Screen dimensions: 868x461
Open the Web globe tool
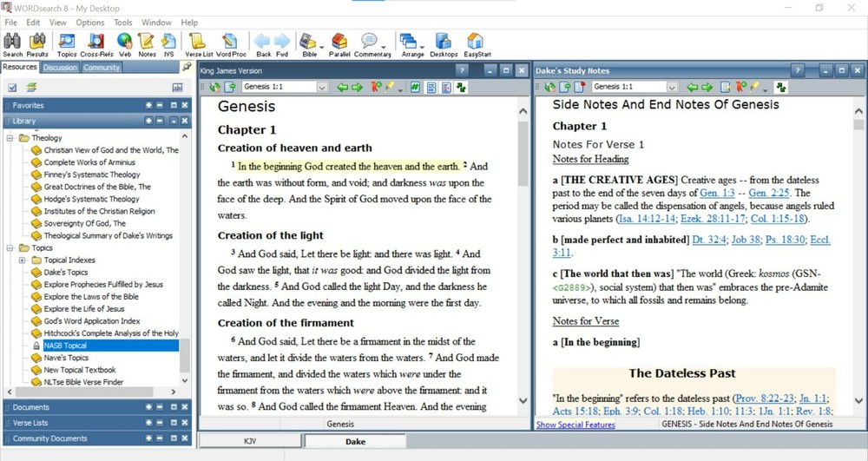pos(125,45)
